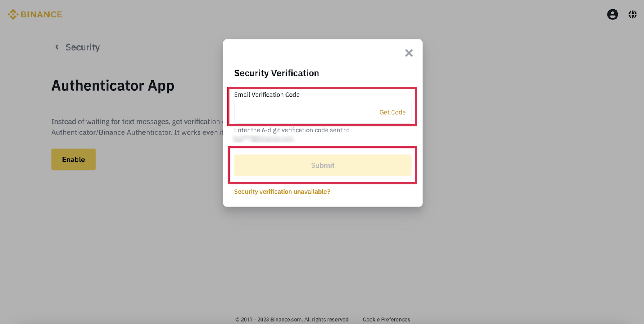Select the person avatar icon top right
This screenshot has width=644, height=324.
click(612, 14)
